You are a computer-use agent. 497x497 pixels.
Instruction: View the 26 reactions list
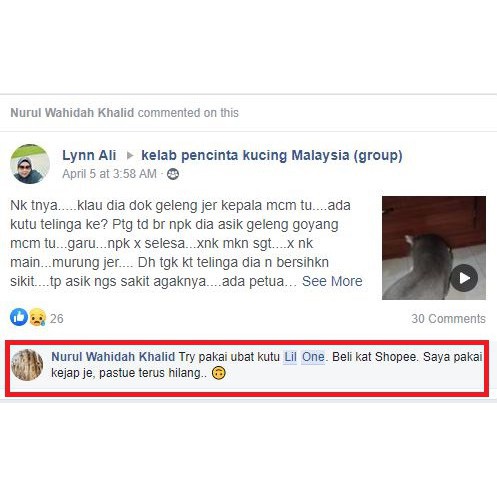pos(57,319)
